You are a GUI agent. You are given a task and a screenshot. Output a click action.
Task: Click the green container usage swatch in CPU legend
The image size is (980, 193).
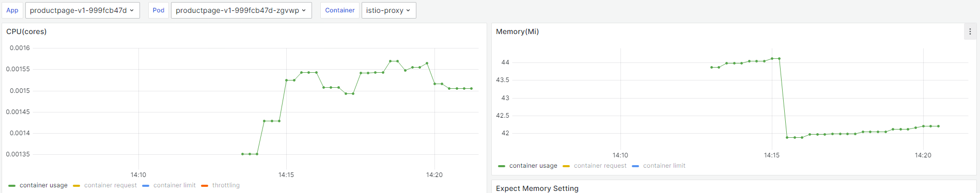(x=12, y=186)
